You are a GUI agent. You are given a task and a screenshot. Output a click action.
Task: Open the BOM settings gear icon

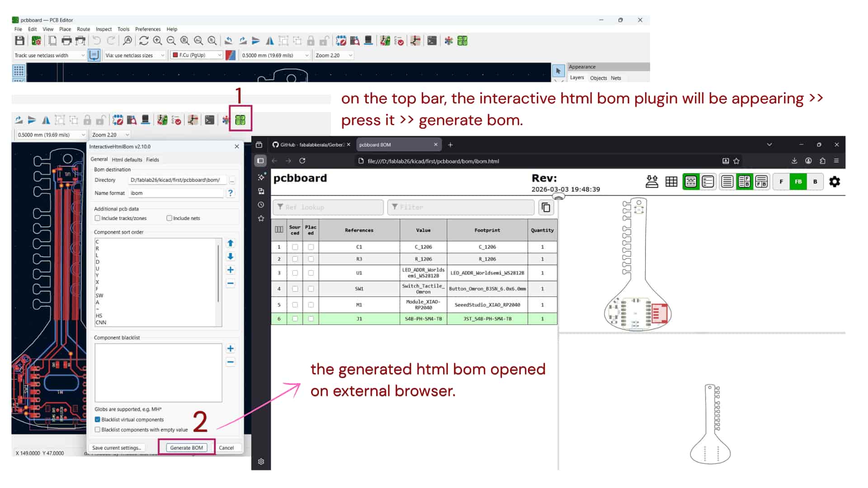[x=834, y=182]
